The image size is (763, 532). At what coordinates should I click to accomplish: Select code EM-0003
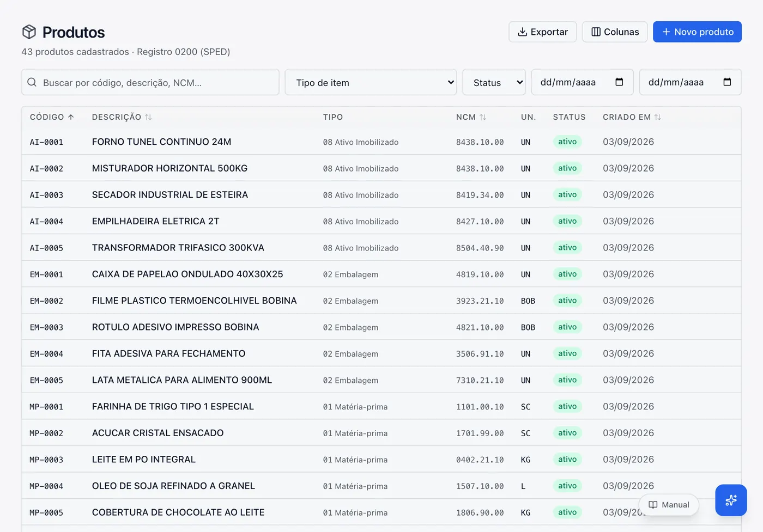pyautogui.click(x=46, y=327)
